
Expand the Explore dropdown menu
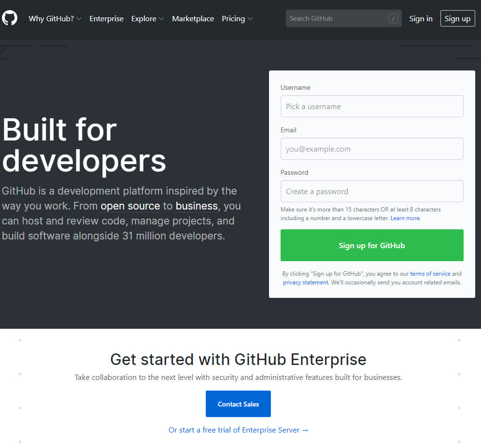click(148, 19)
